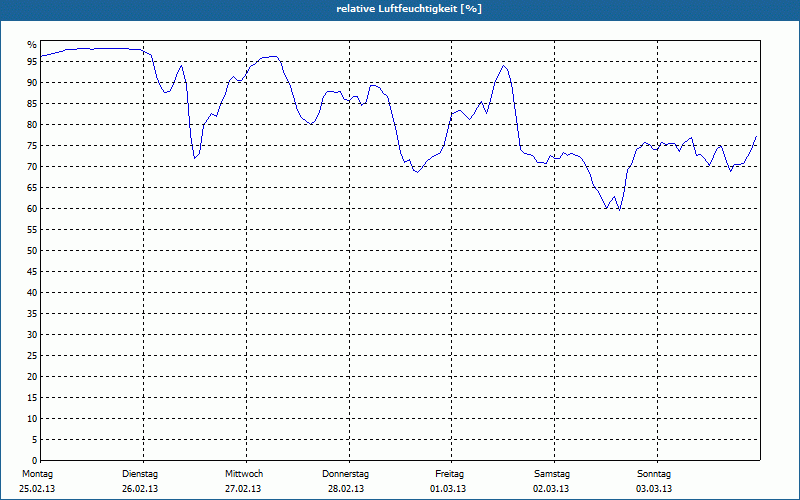This screenshot has height=500, width=800.
Task: Click the '0' y-axis value
Action: (x=35, y=461)
